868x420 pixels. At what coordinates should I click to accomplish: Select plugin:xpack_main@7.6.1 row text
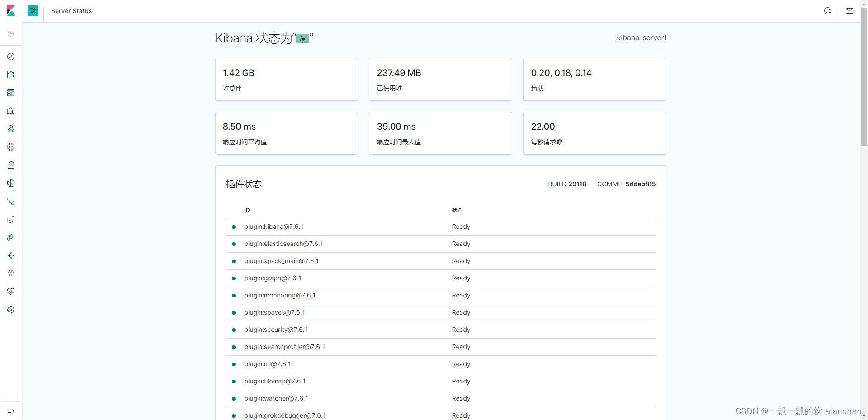[x=282, y=261]
